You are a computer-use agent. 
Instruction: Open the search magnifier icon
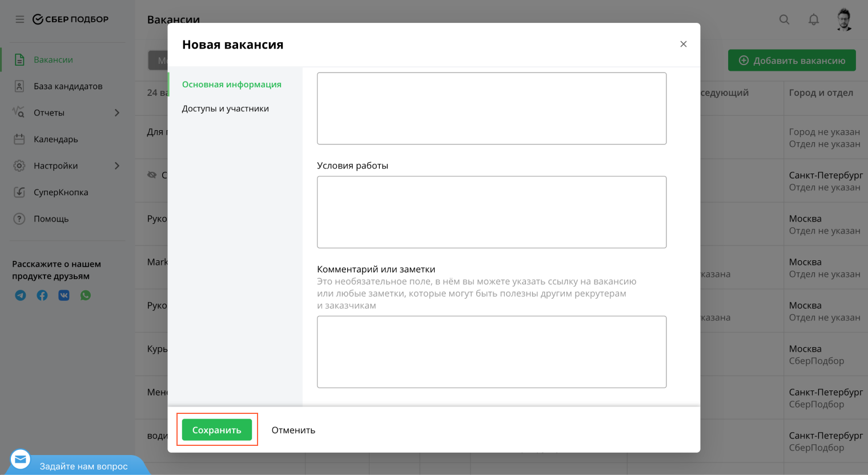pyautogui.click(x=785, y=19)
